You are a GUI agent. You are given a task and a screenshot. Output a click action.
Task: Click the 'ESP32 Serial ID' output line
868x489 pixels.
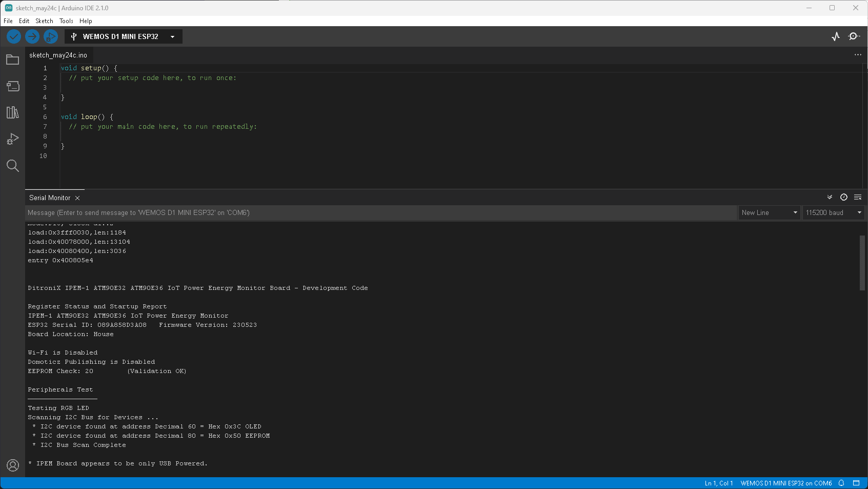143,325
